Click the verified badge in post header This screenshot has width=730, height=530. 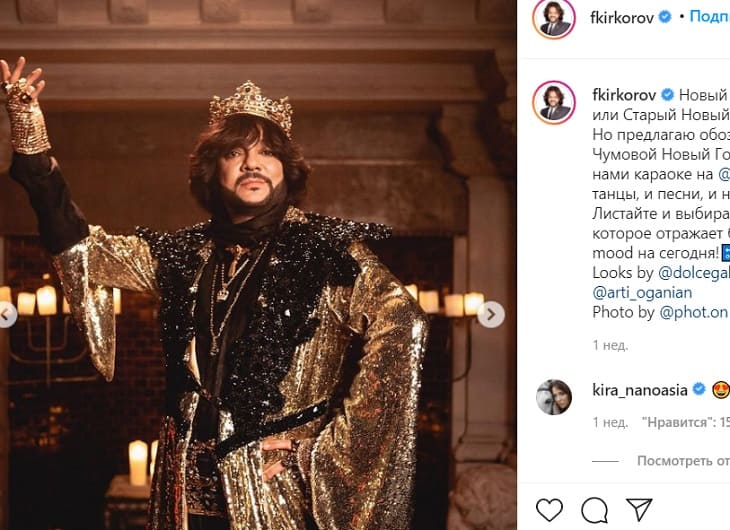[x=665, y=17]
